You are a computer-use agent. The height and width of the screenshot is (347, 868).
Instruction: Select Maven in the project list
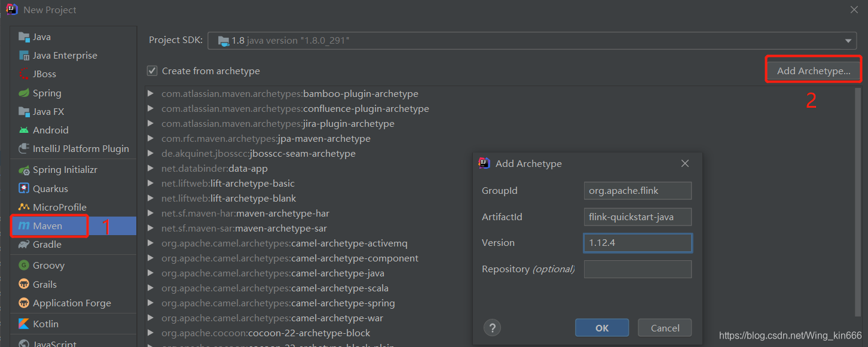74,226
